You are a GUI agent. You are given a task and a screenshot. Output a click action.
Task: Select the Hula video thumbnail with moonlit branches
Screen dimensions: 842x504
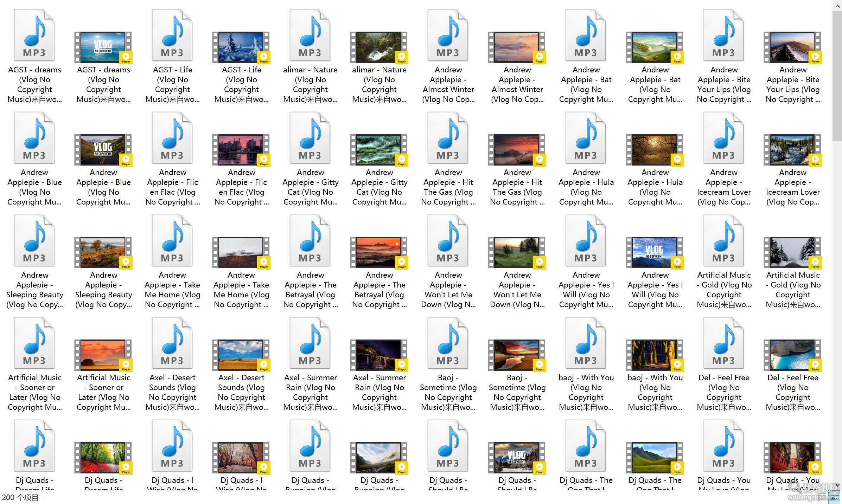coord(655,150)
